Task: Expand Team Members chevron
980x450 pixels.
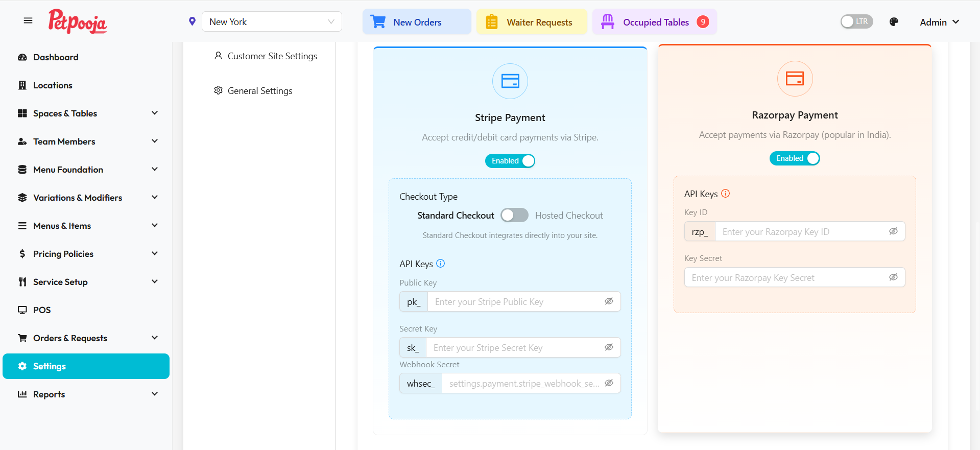Action: pyautogui.click(x=155, y=141)
